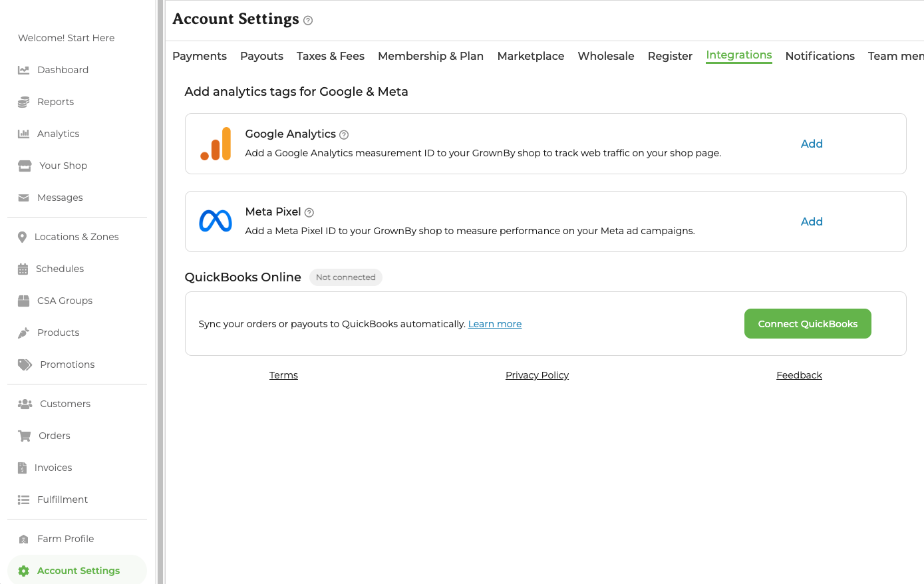Open the Privacy Policy link
This screenshot has height=584, width=924.
click(x=537, y=375)
